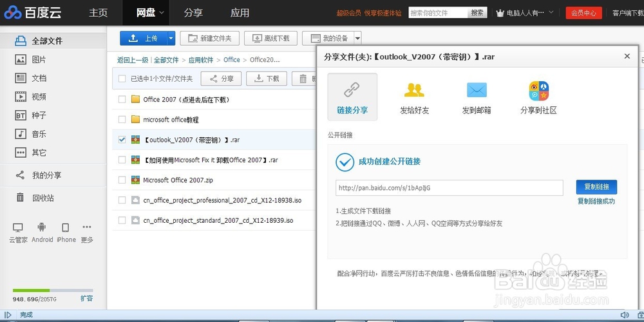
Task: Select the 分享到社区 community option
Action: pyautogui.click(x=538, y=98)
